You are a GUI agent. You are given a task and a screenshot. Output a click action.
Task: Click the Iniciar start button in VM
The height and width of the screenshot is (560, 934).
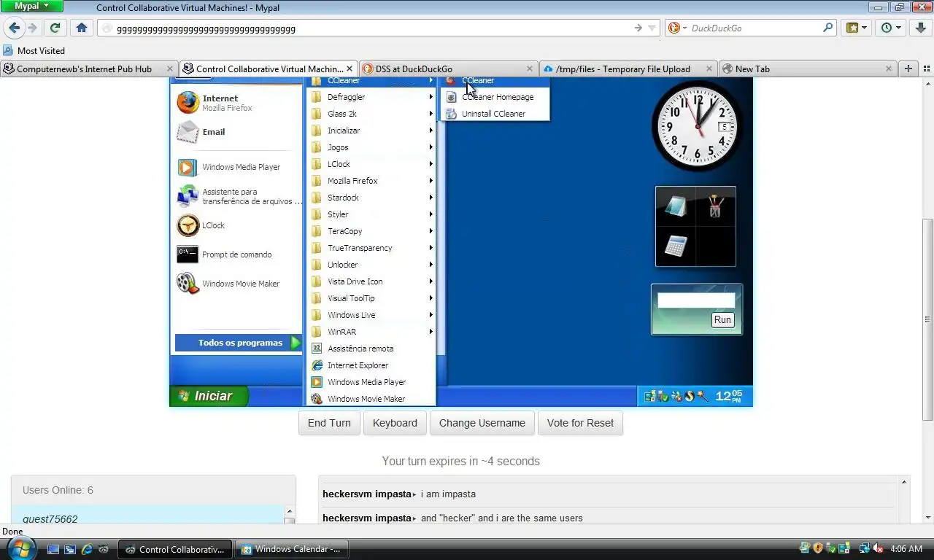pyautogui.click(x=209, y=396)
